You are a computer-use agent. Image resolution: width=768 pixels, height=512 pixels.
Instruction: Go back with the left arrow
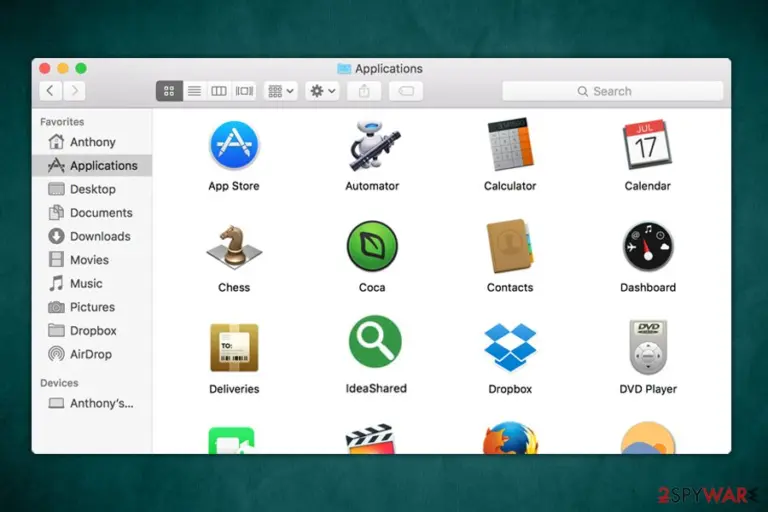(50, 91)
